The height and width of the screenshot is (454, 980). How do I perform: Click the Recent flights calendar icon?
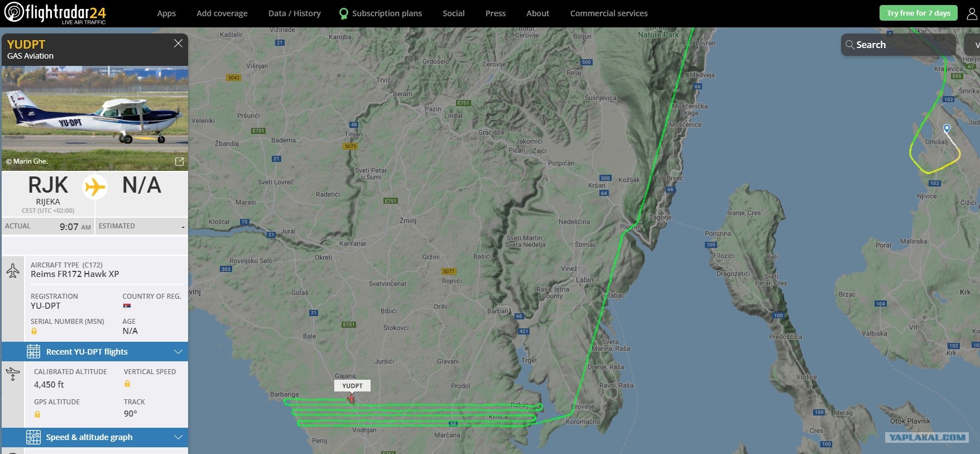33,352
